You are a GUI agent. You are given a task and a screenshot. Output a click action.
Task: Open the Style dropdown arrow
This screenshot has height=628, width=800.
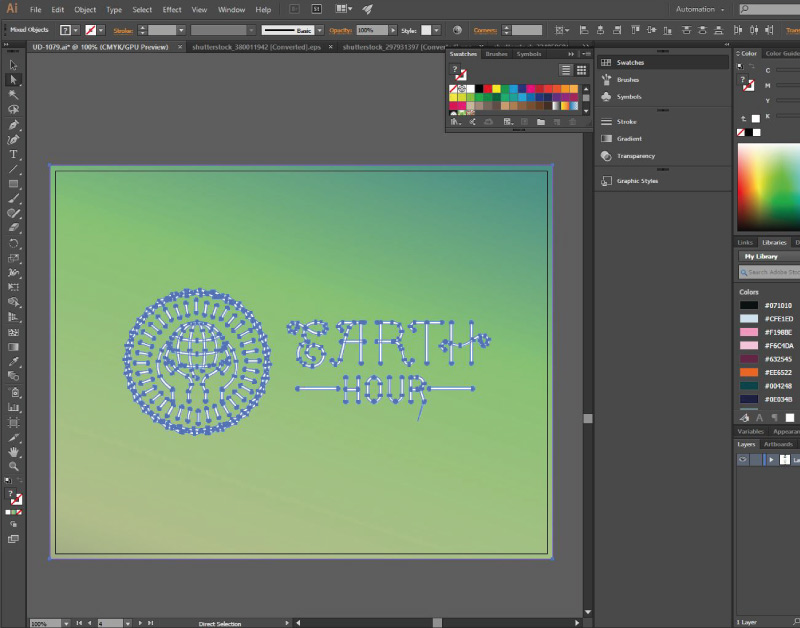(x=437, y=30)
